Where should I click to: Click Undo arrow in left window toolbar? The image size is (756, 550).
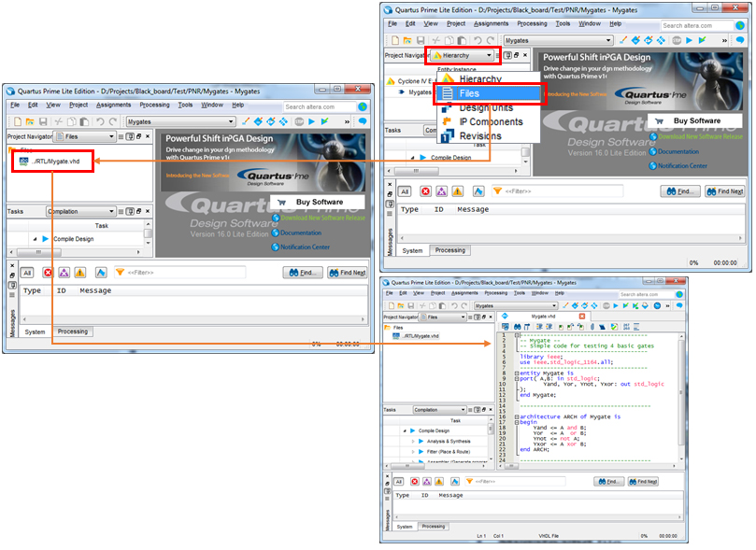pyautogui.click(x=100, y=121)
